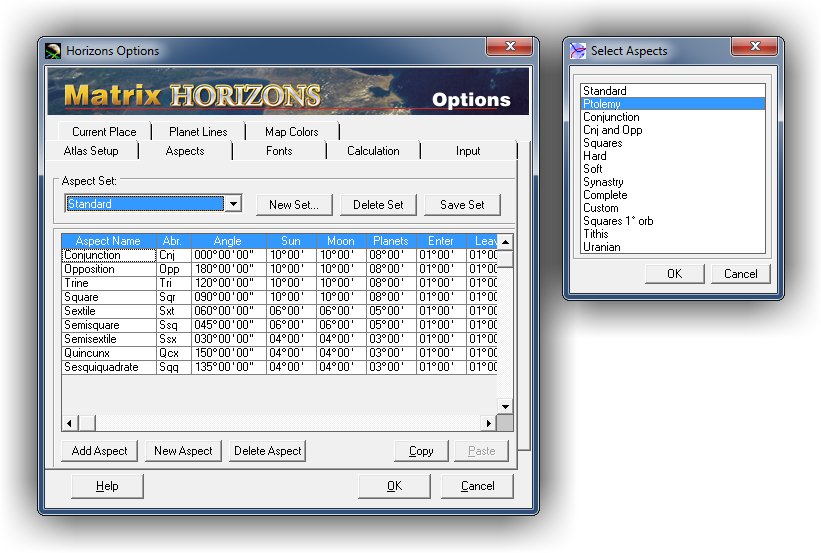This screenshot has height=553, width=821.
Task: Click the New Set... button
Action: 294,205
